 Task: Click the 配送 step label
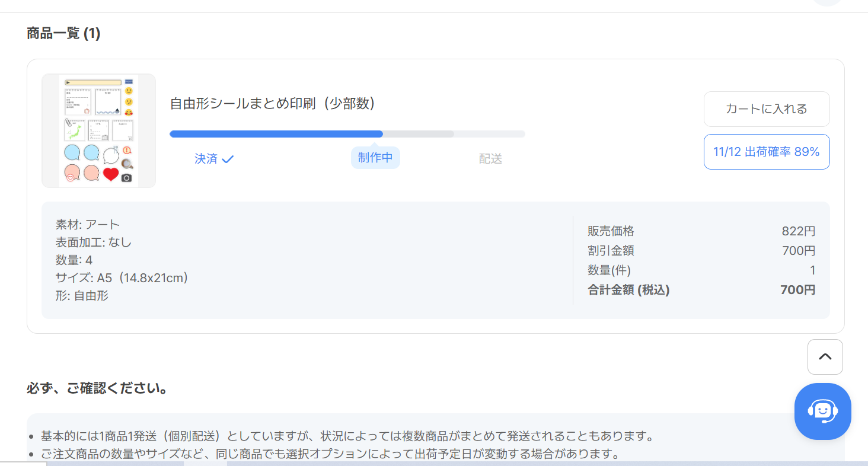[490, 159]
